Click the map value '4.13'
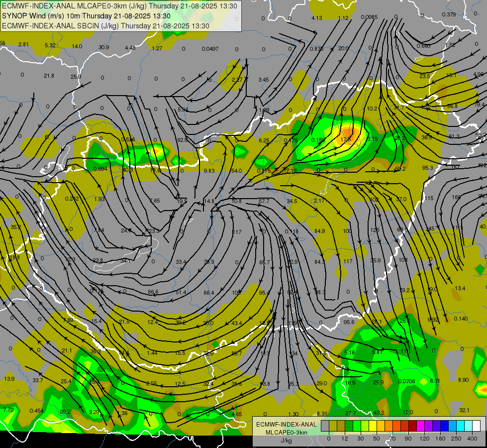This screenshot has width=487, height=448. [316, 18]
